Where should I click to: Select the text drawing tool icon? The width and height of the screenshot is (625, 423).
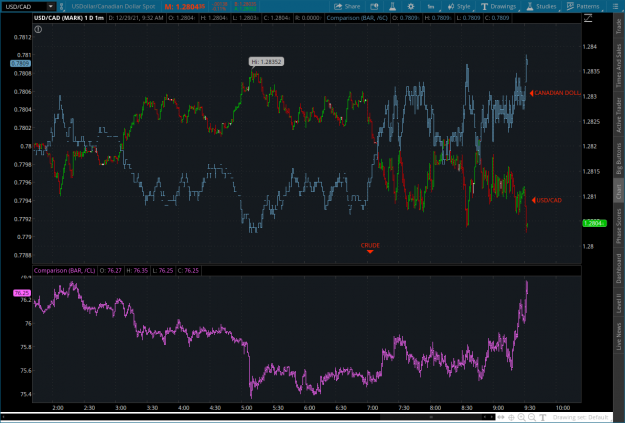tap(542, 417)
